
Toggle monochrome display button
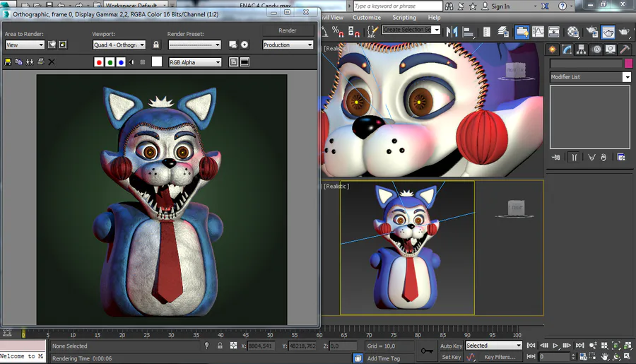tap(142, 62)
